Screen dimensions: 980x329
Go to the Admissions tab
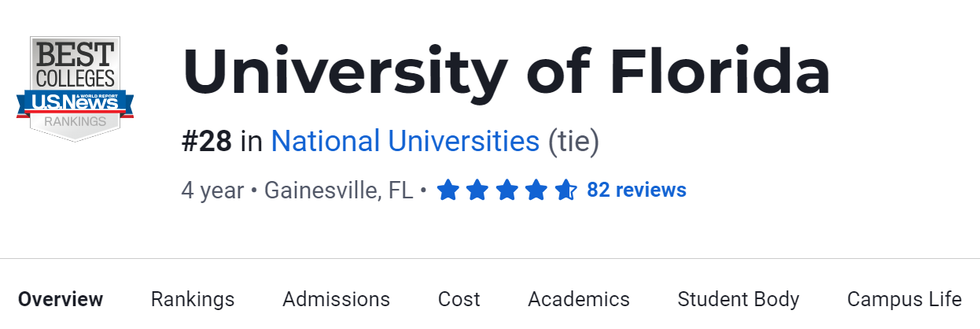pos(336,299)
